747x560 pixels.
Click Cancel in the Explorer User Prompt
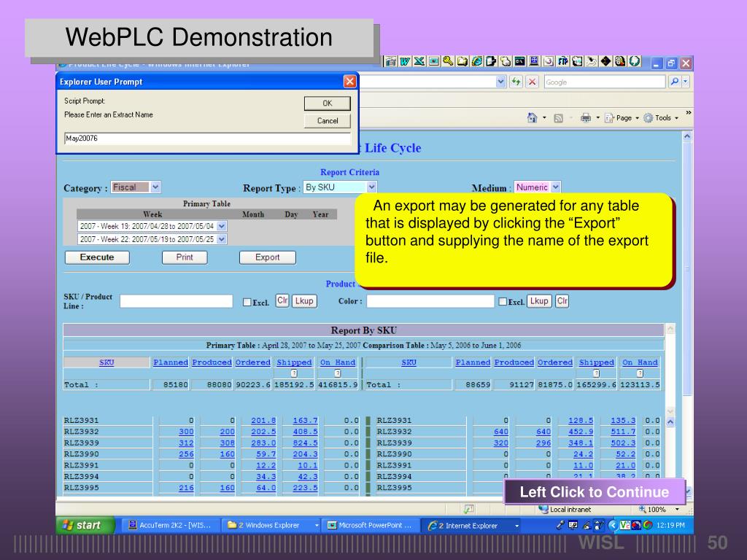click(328, 121)
